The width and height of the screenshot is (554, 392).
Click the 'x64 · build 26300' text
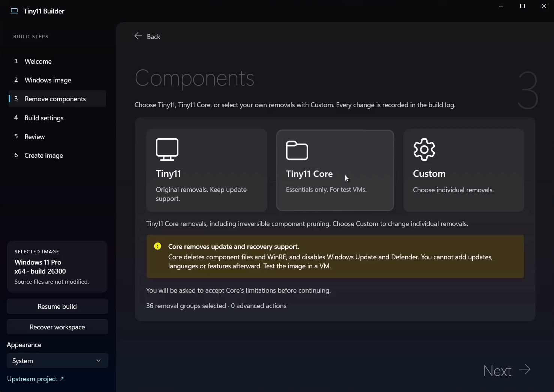(x=40, y=271)
